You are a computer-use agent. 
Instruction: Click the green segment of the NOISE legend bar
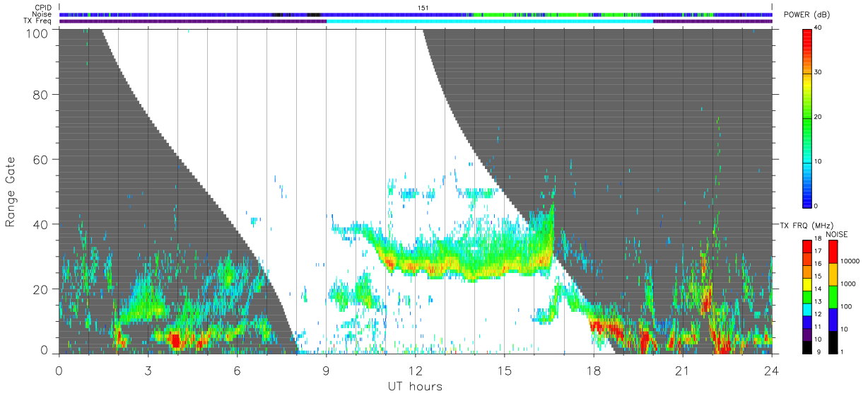click(x=835, y=297)
